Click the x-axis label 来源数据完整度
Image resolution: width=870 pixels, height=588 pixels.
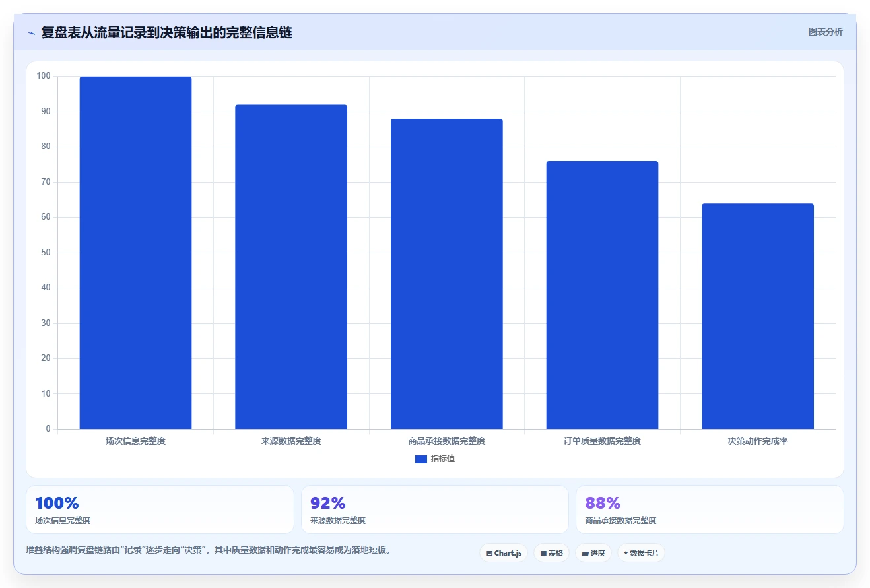(291, 441)
